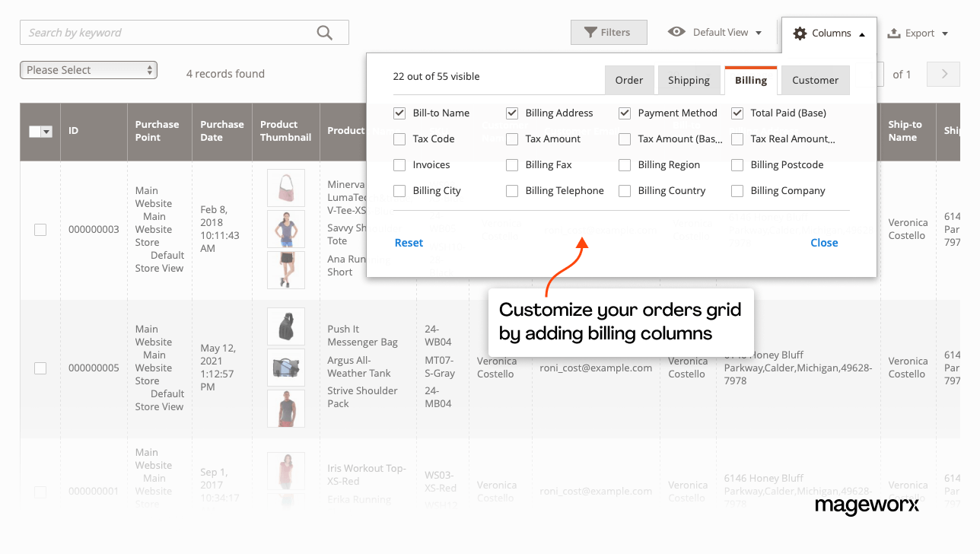Open the Please Select actions dropdown
Viewport: 980px width, 554px height.
click(x=87, y=69)
